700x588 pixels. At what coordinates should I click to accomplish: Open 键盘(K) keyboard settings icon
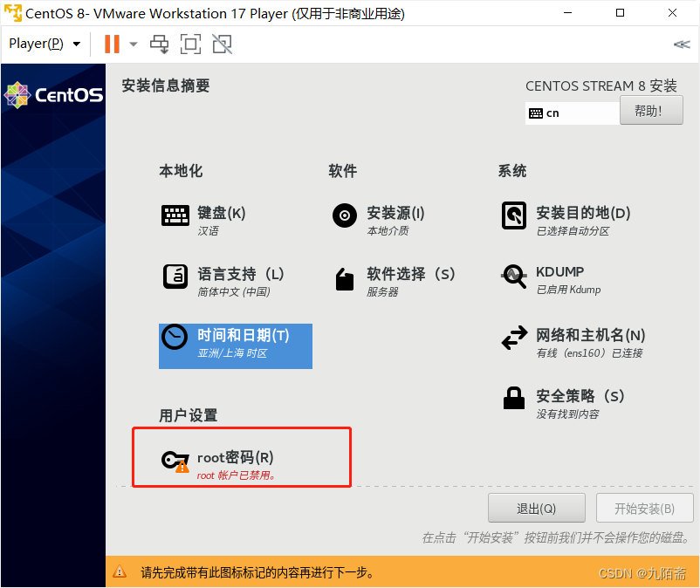coord(175,216)
